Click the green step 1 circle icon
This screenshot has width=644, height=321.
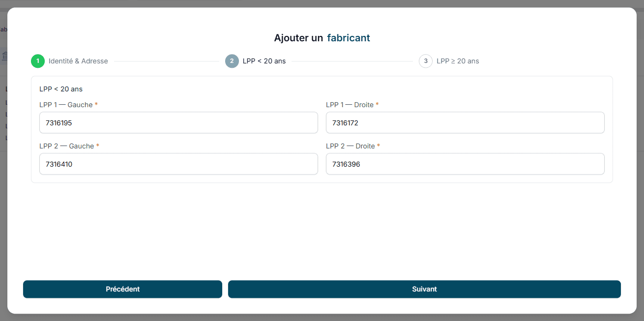(38, 61)
